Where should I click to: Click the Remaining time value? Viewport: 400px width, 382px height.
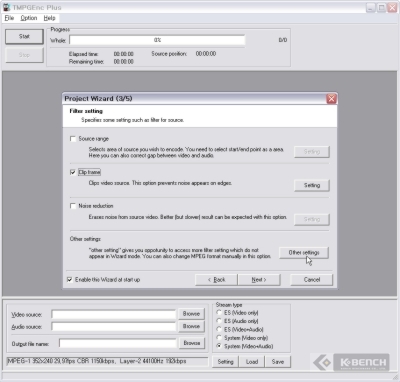(124, 62)
